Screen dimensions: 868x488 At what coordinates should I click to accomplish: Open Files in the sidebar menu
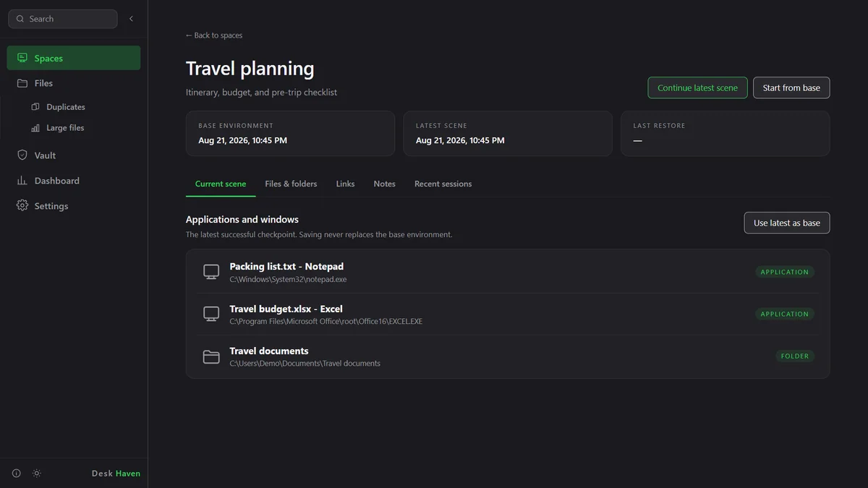[x=74, y=83]
